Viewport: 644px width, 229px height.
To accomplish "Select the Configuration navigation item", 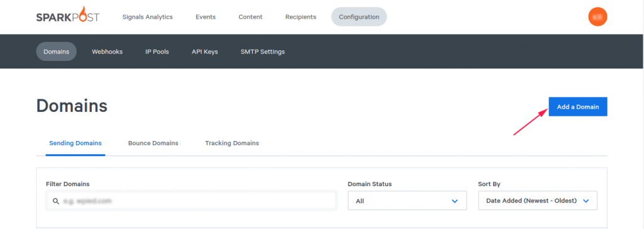I will click(x=359, y=17).
